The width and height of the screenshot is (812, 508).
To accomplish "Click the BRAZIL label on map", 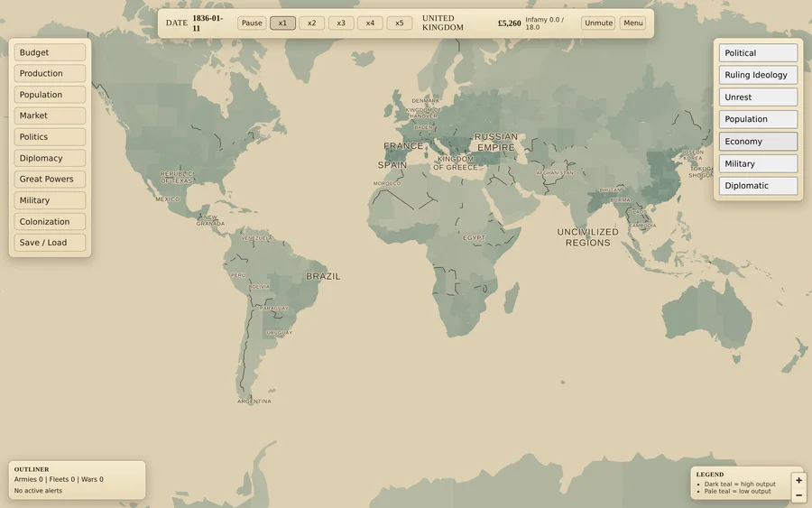I will [323, 276].
